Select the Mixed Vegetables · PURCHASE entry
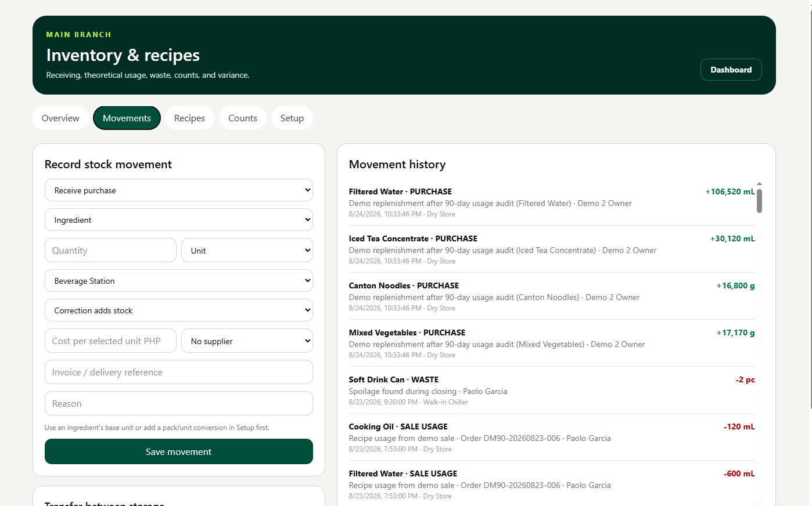Viewport: 812px width, 506px height. [x=552, y=343]
